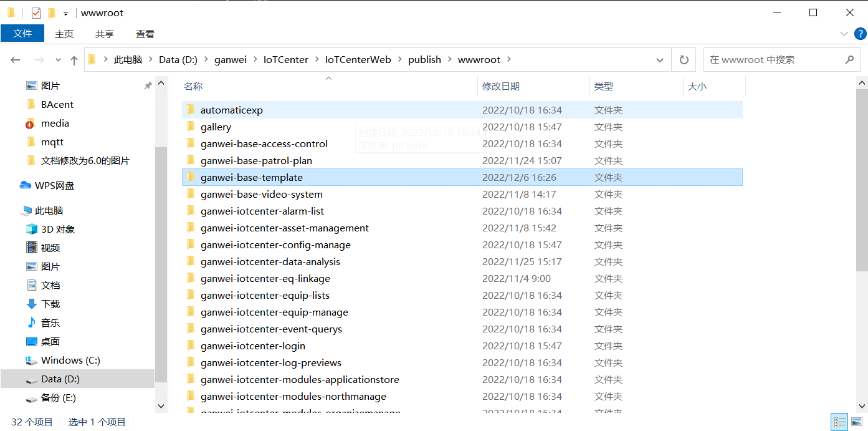Screen dimensions: 868x431
Task: Select the ganwei-base-patrol-plan folder
Action: [462, 161]
